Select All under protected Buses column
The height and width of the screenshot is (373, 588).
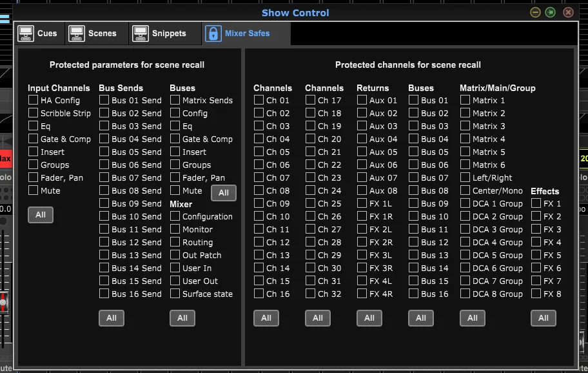(x=421, y=318)
